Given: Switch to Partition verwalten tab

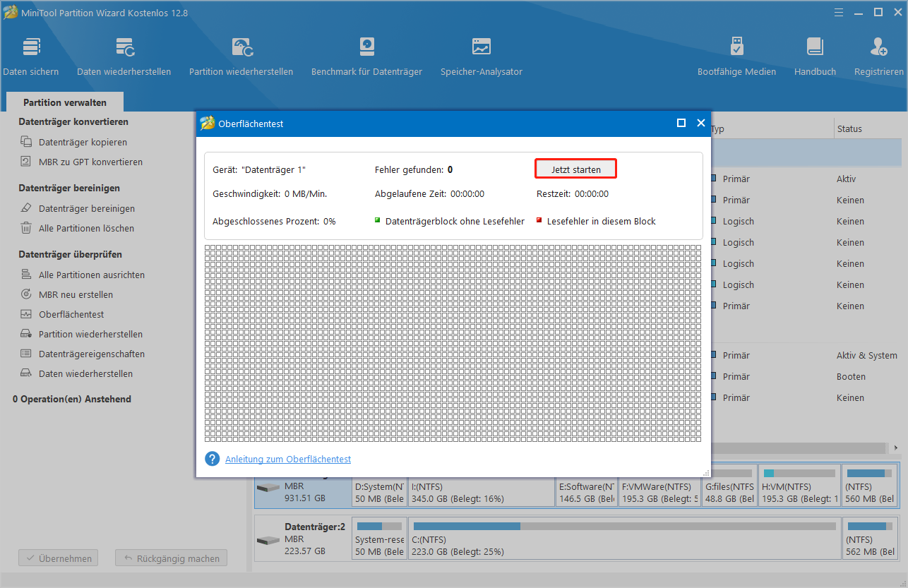Looking at the screenshot, I should [65, 102].
